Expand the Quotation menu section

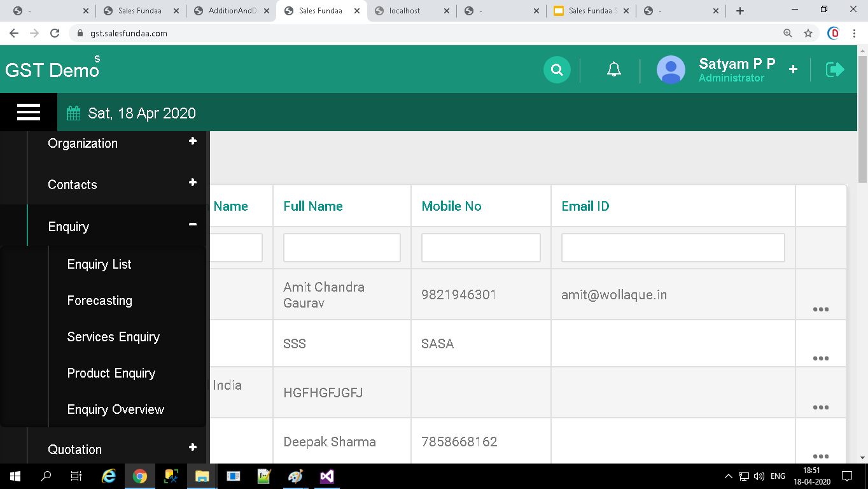tap(192, 448)
